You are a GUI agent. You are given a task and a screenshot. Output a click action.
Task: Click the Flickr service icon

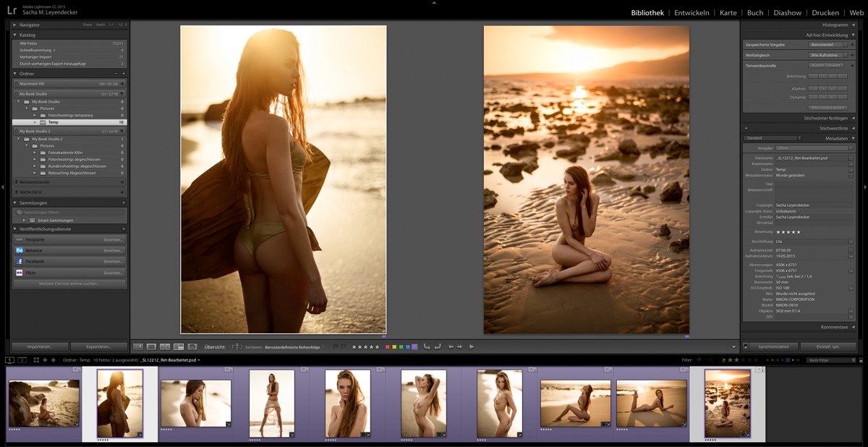[x=20, y=273]
